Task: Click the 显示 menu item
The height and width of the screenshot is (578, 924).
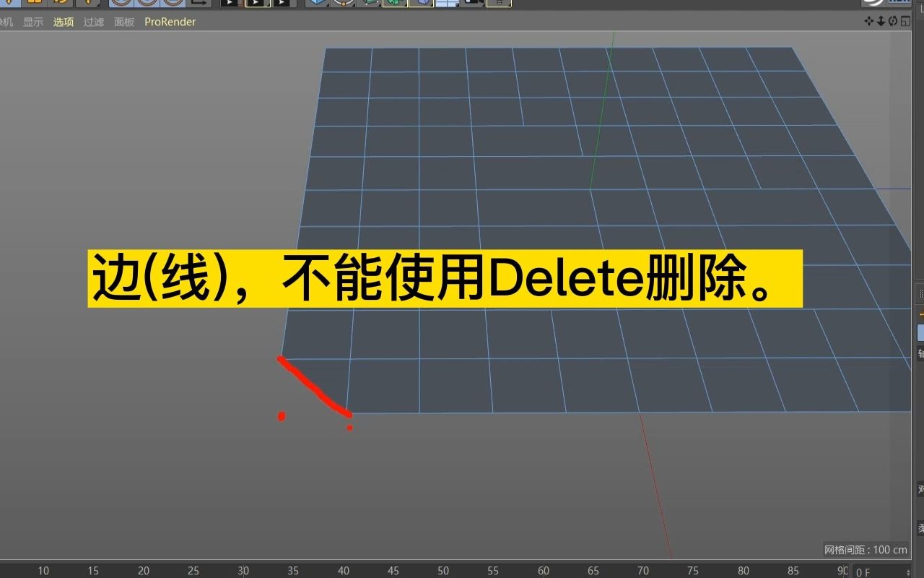Action: tap(33, 22)
